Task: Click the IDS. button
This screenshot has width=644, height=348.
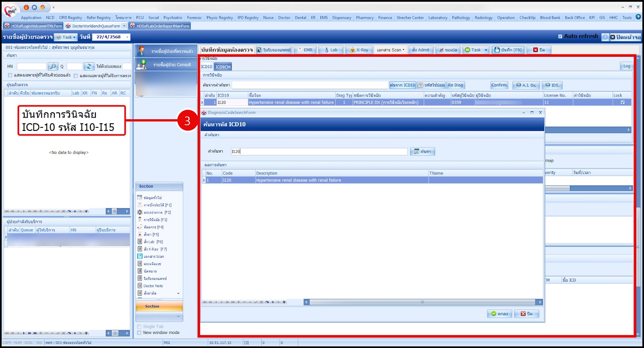Action: pyautogui.click(x=552, y=85)
